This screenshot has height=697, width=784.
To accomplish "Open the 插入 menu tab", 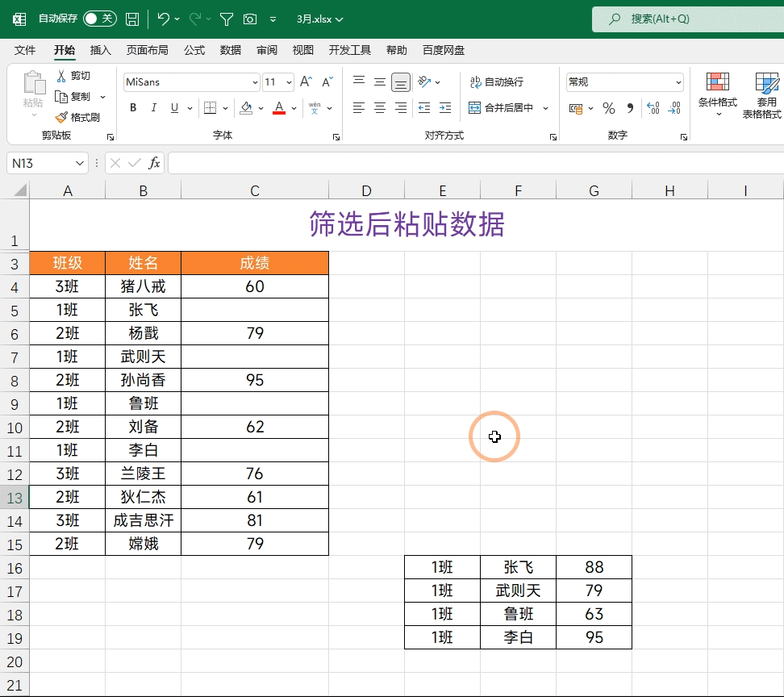I will [x=100, y=49].
